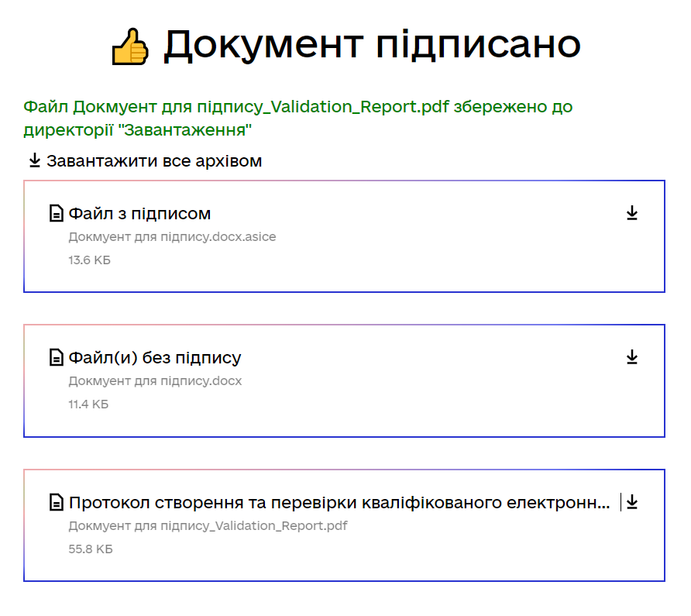691x616 pixels.
Task: Select the 'Файл з підписом' card title
Action: tap(139, 214)
